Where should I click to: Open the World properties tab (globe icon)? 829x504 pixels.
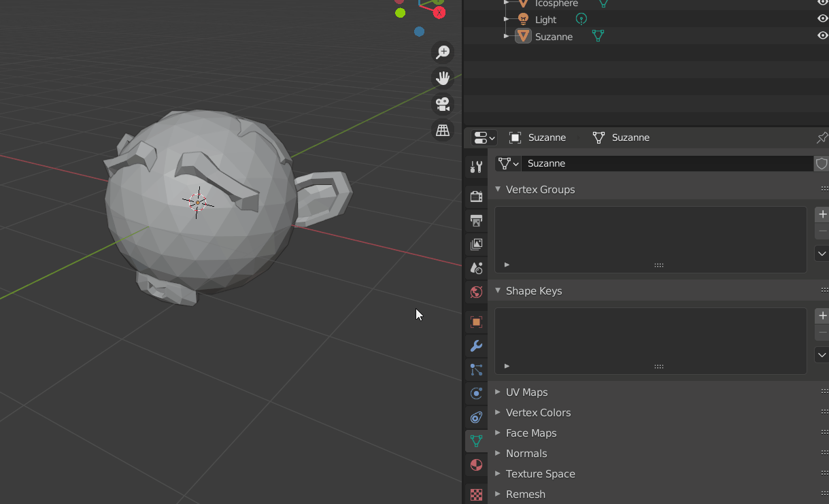(476, 292)
